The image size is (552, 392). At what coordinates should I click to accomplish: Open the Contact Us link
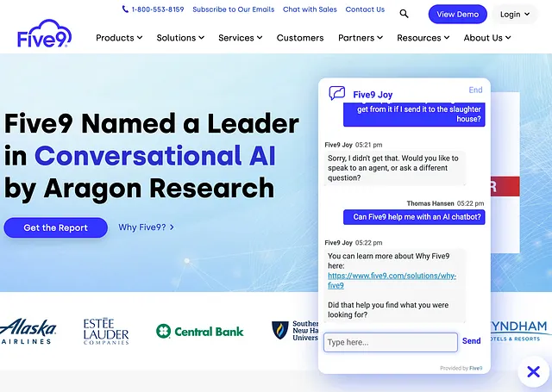(x=365, y=9)
